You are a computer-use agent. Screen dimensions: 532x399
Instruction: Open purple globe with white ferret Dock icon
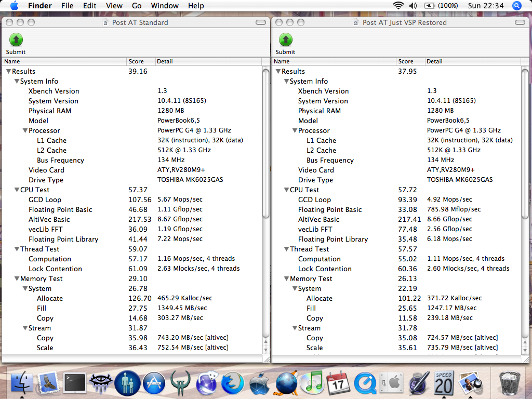point(206,383)
